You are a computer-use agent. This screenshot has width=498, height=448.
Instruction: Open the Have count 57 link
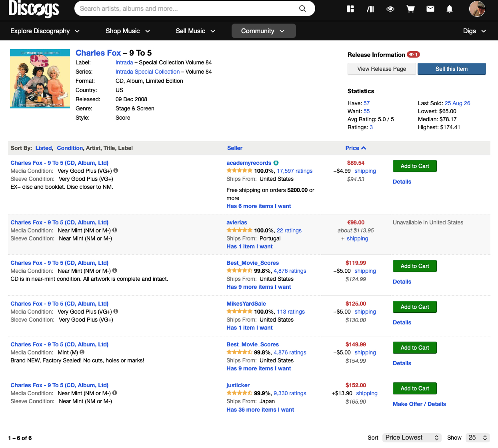click(x=366, y=103)
